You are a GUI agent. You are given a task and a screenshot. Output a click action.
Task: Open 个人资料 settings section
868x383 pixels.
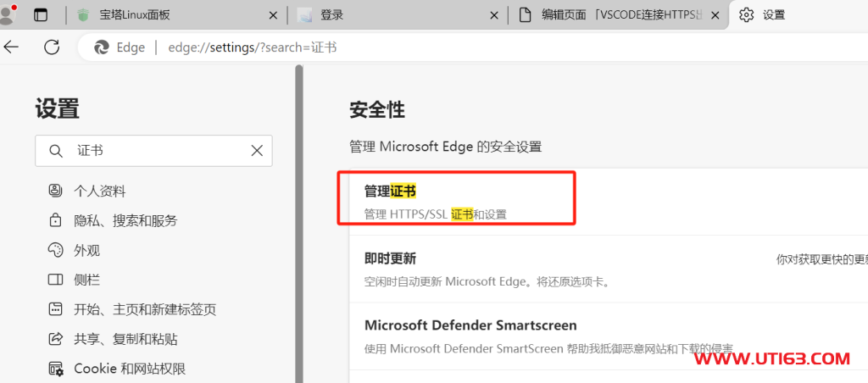tap(100, 191)
